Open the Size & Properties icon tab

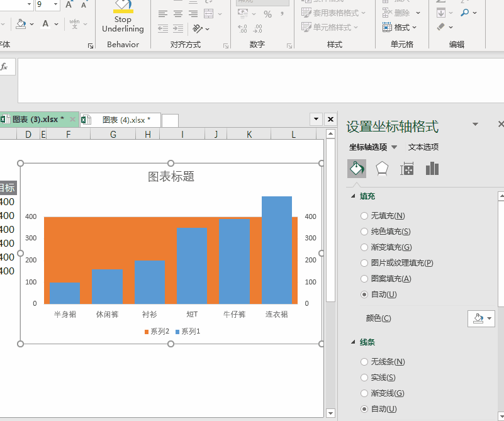[407, 169]
